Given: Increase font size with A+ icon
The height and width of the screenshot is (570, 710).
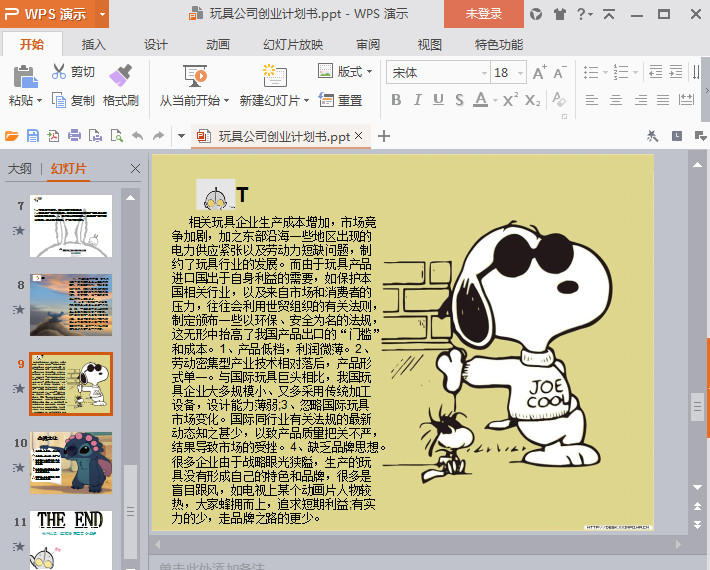Looking at the screenshot, I should click(540, 72).
